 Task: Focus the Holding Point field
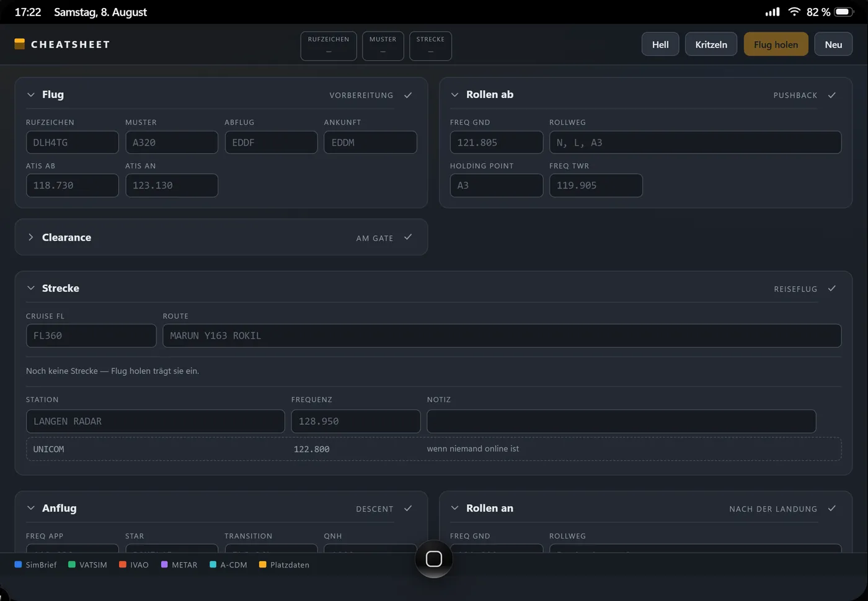497,185
